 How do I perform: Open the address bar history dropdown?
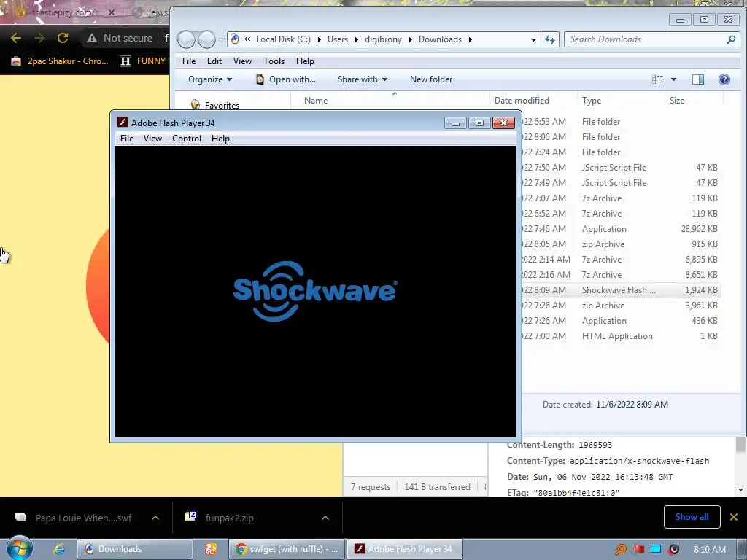[533, 39]
